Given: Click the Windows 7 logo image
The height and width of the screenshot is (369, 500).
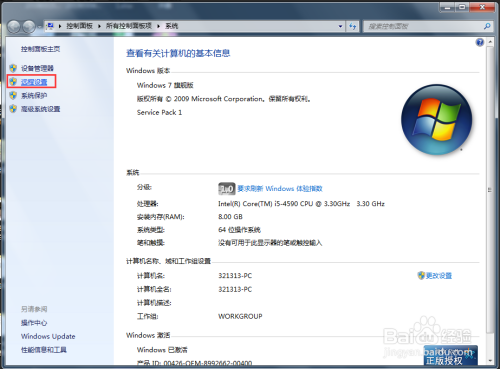Looking at the screenshot, I should pyautogui.click(x=436, y=119).
